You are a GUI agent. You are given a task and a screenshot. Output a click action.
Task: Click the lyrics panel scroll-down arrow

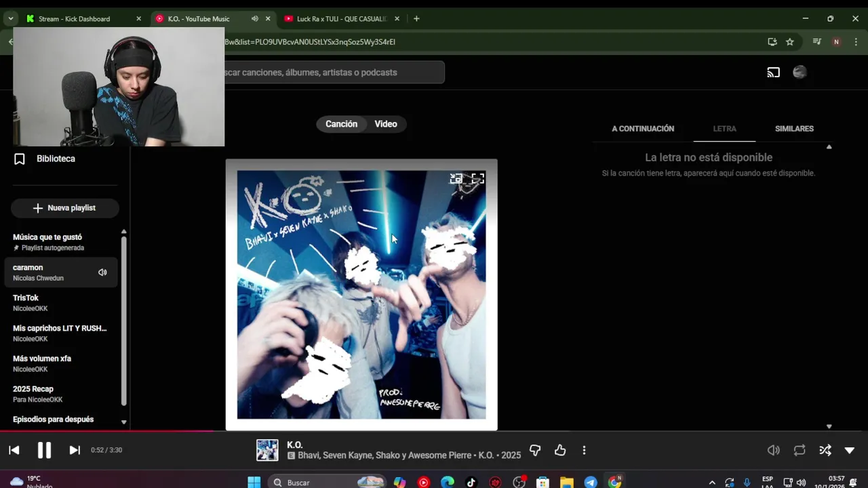pyautogui.click(x=829, y=426)
